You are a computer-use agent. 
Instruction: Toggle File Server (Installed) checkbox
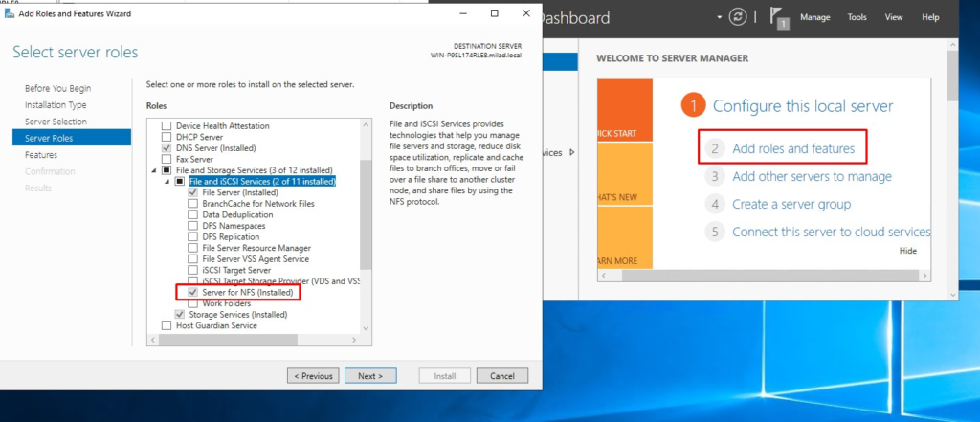(x=192, y=192)
